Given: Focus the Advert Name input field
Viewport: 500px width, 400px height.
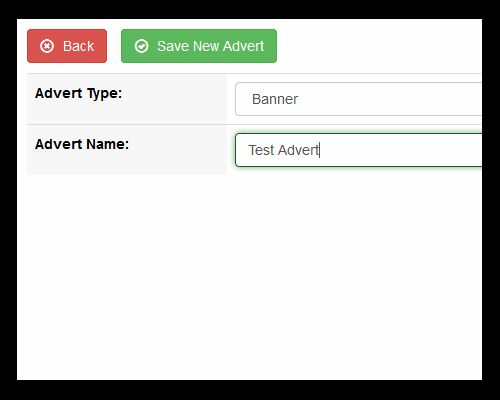Looking at the screenshot, I should tap(358, 150).
